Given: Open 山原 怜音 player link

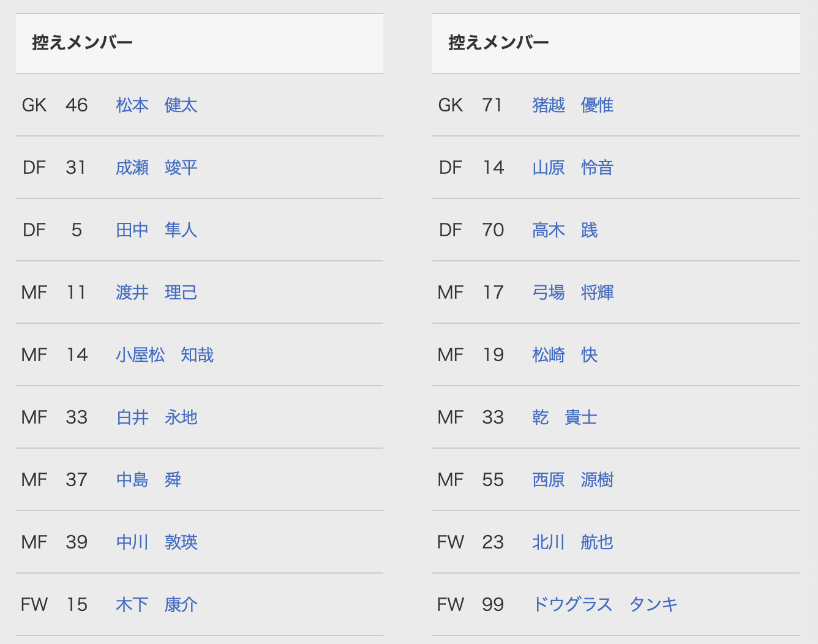Looking at the screenshot, I should [573, 168].
